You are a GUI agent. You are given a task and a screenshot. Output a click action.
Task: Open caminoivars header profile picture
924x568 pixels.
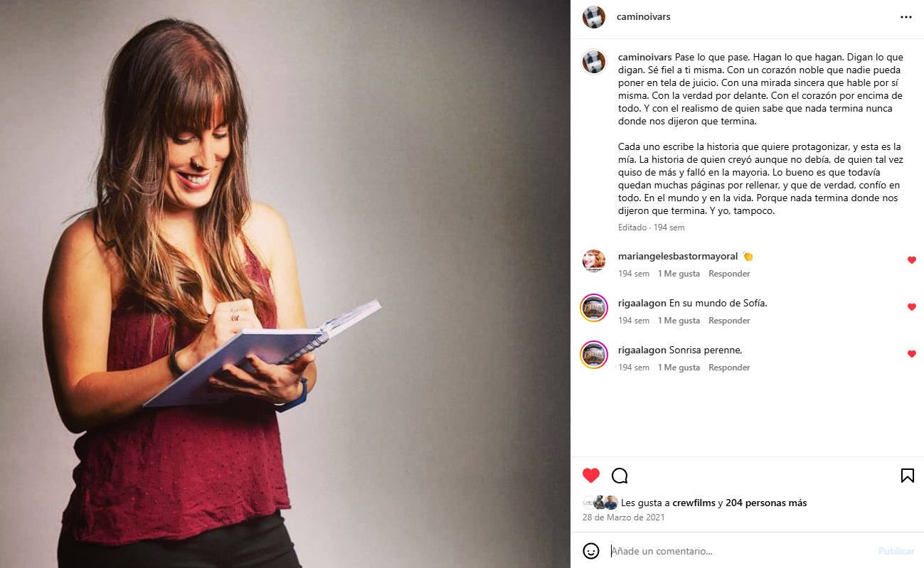pos(594,17)
